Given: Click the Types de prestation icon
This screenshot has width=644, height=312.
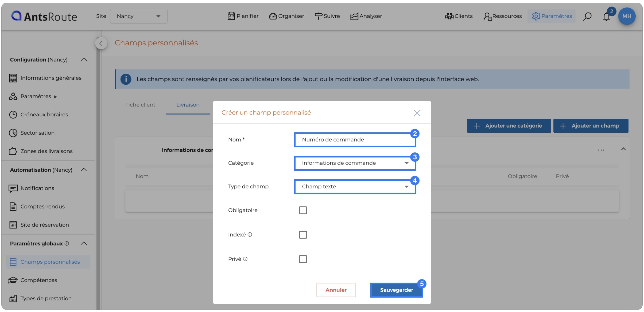Looking at the screenshot, I should pyautogui.click(x=13, y=298).
